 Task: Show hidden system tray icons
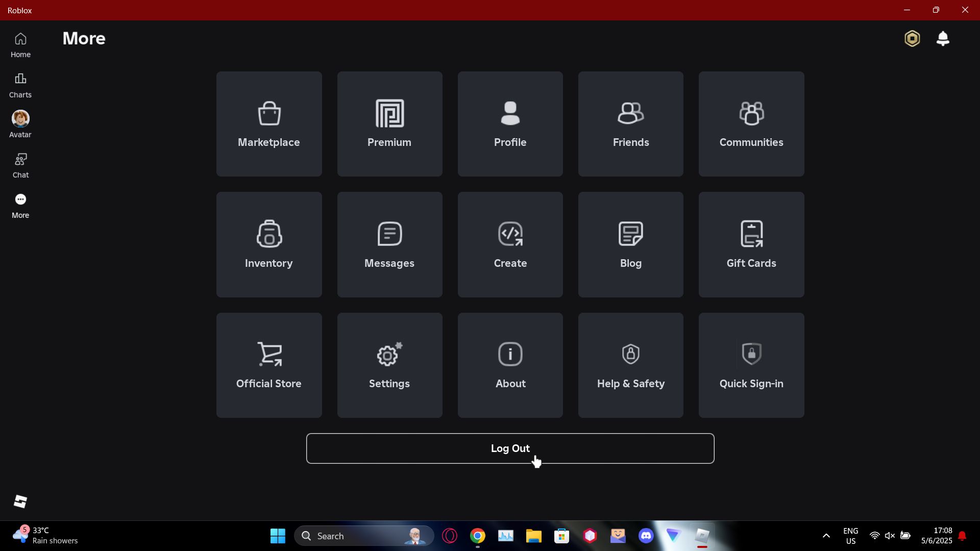point(826,536)
